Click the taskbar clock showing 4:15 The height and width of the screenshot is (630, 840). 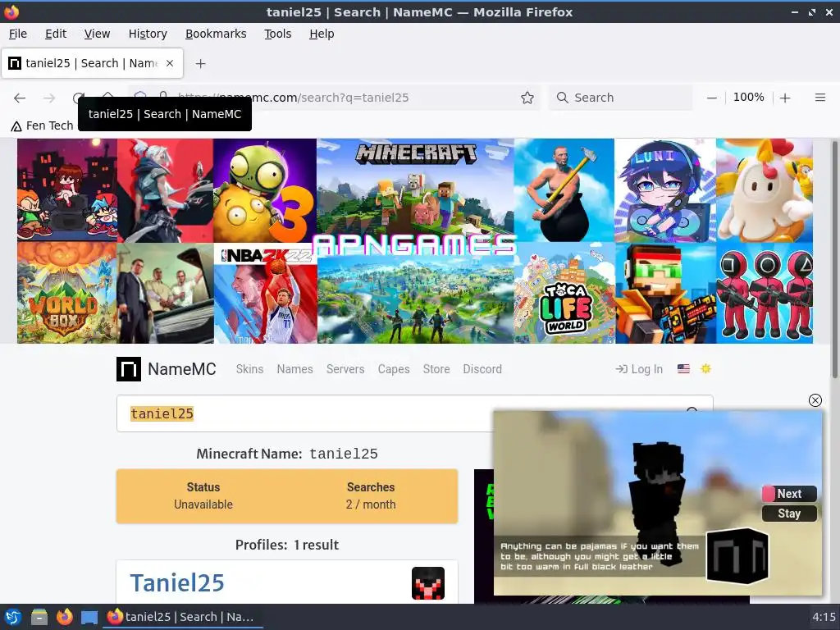click(x=824, y=617)
